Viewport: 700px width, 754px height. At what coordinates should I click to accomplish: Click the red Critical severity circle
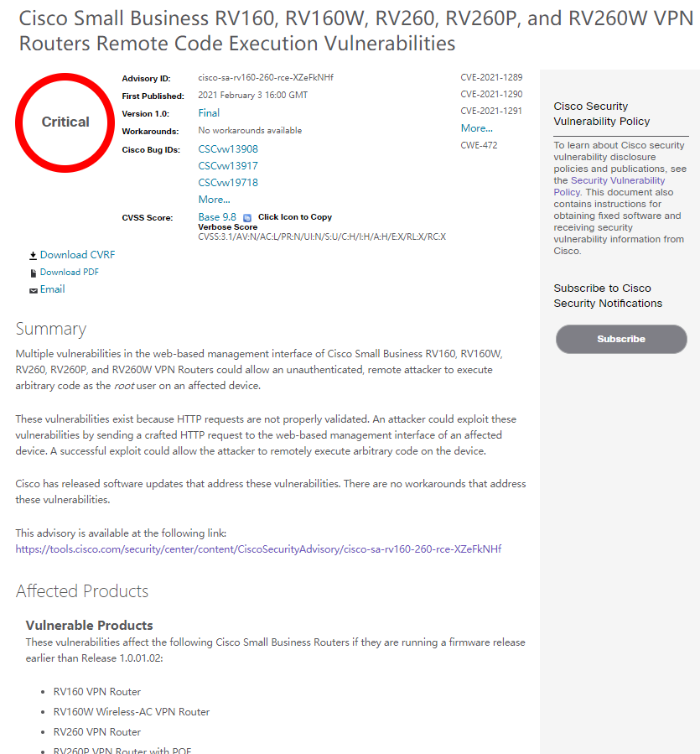pos(65,122)
